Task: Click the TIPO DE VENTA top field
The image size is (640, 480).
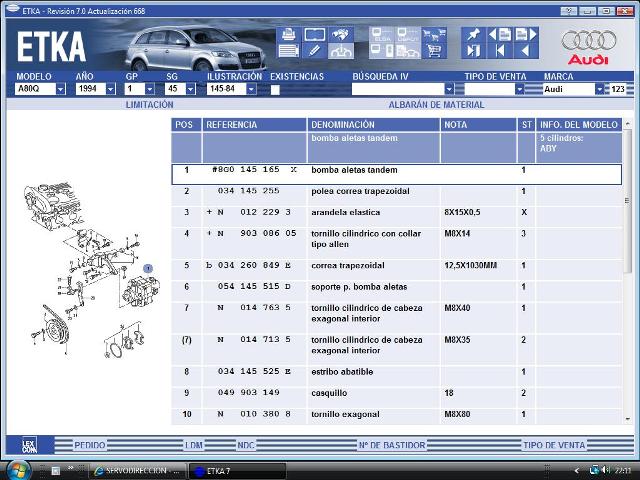Action: click(x=489, y=89)
